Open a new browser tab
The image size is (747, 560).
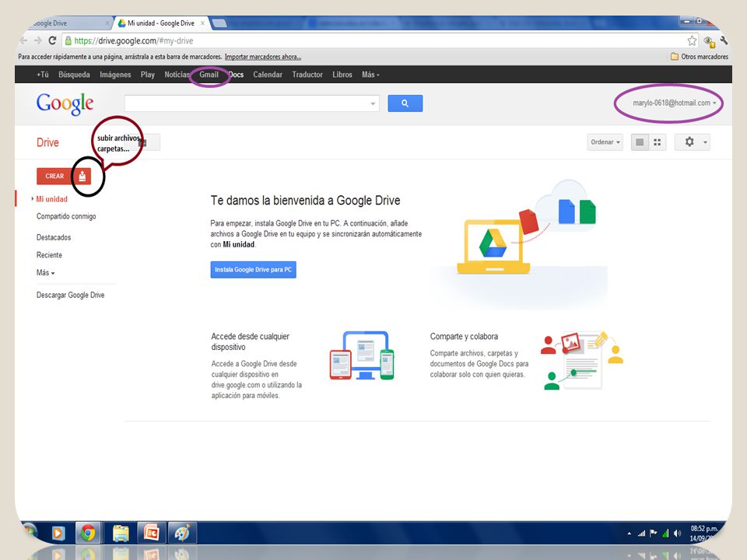tap(219, 23)
